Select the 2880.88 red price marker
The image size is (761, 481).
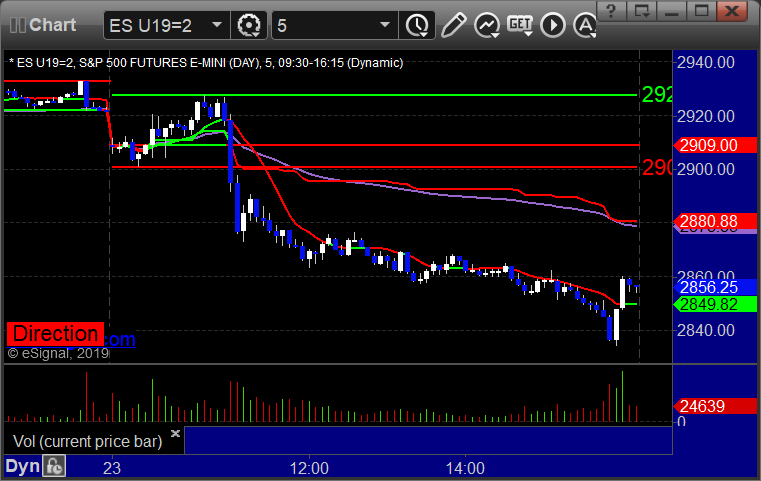pyautogui.click(x=715, y=221)
